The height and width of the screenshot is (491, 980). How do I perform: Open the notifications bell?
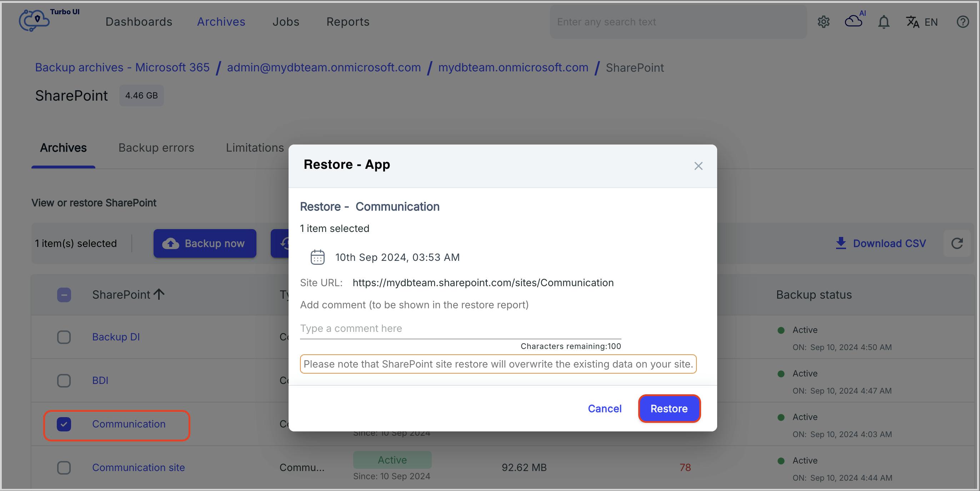[883, 22]
